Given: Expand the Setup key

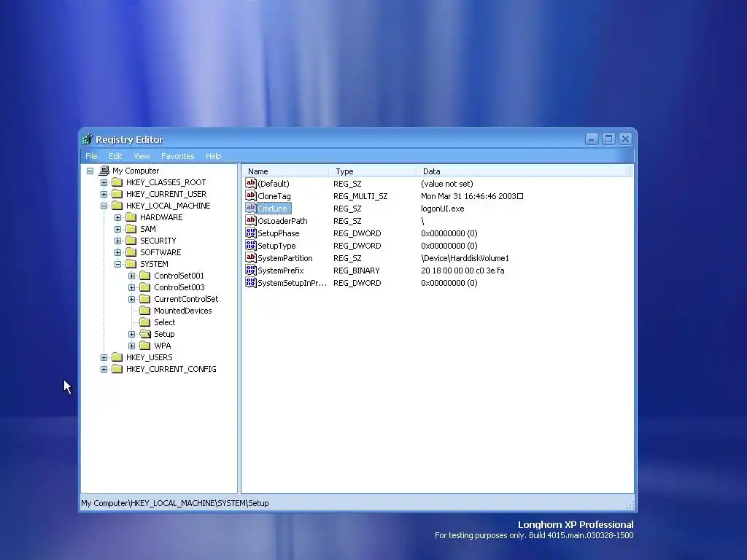Looking at the screenshot, I should point(132,334).
